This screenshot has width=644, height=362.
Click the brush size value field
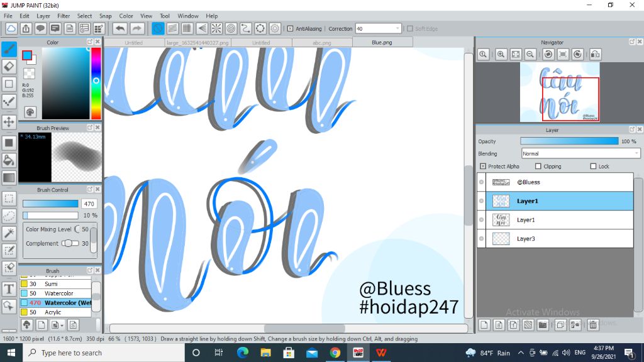click(x=89, y=204)
